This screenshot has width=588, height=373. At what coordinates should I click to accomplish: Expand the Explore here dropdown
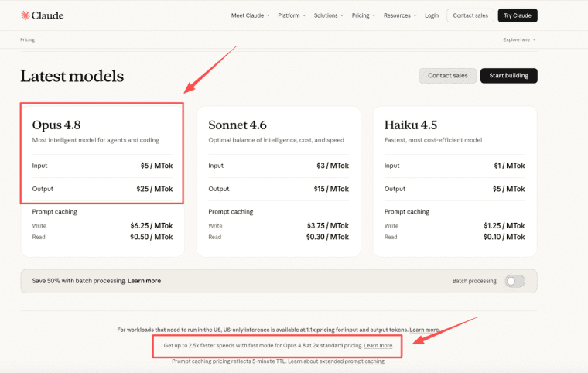point(519,39)
